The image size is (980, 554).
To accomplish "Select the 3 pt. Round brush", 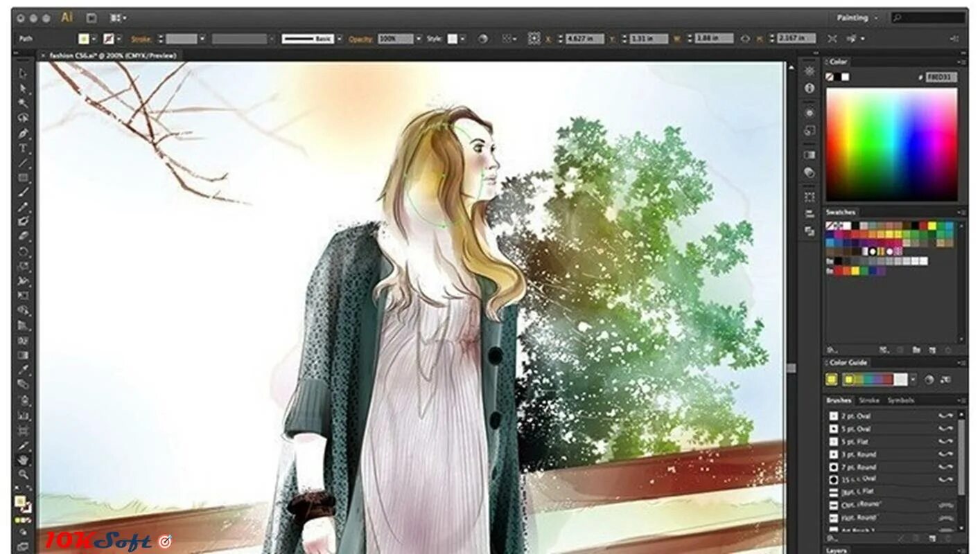I will [891, 454].
